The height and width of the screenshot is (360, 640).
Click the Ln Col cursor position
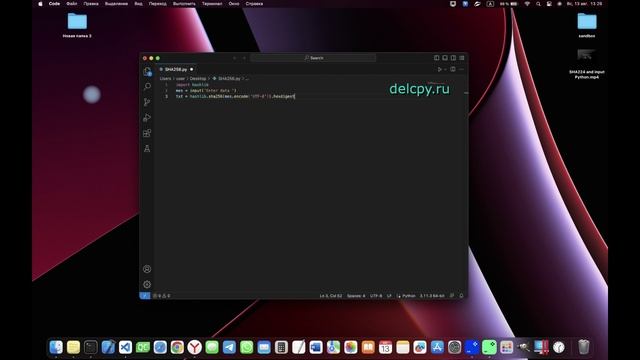331,296
